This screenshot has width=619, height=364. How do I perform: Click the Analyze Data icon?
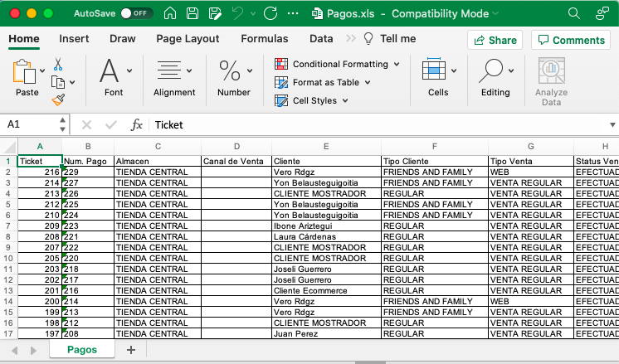tap(552, 81)
